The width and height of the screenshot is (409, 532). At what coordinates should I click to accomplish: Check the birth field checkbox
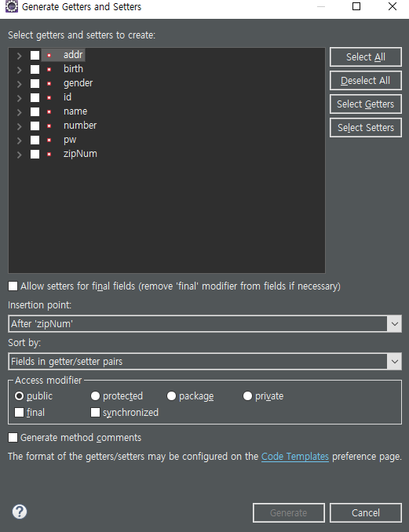[x=35, y=69]
